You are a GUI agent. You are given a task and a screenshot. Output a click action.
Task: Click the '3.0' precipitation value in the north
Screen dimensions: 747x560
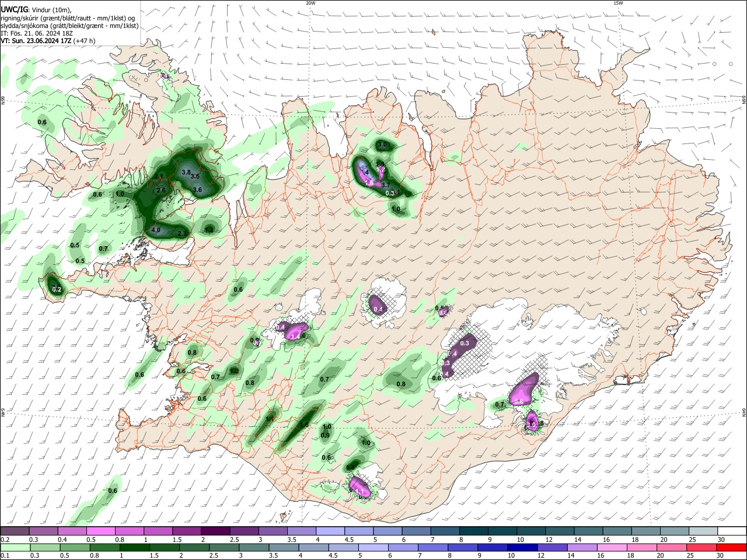click(x=382, y=144)
